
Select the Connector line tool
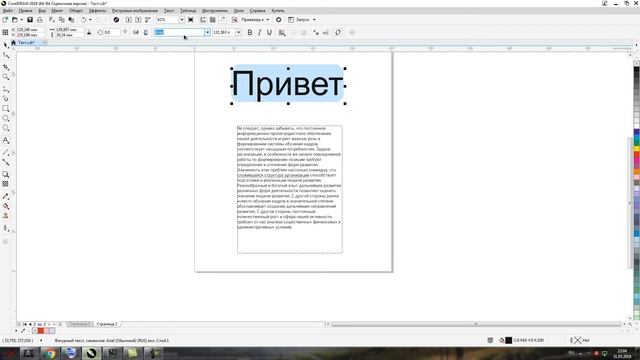click(5, 162)
